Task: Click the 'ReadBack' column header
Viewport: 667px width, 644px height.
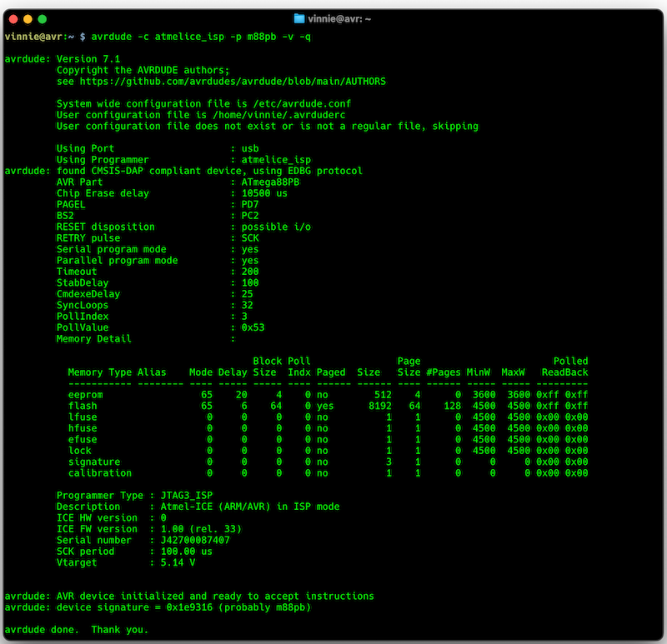Action: coord(565,372)
